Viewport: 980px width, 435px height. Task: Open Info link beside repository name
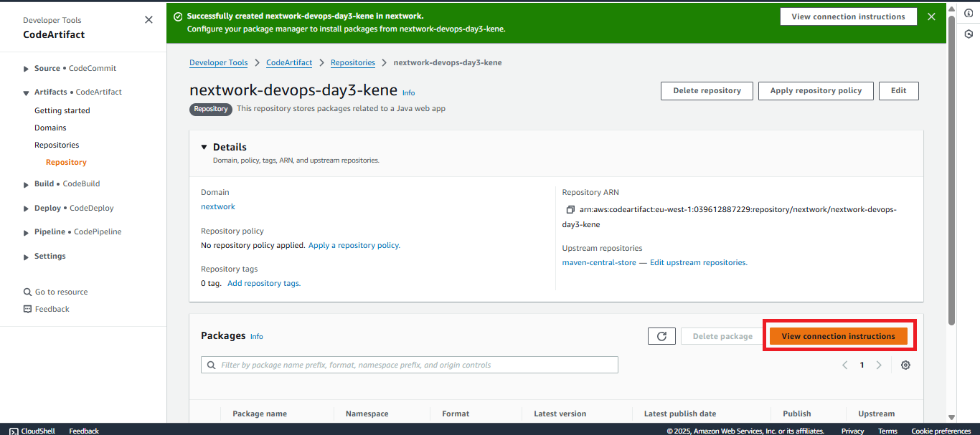coord(408,93)
